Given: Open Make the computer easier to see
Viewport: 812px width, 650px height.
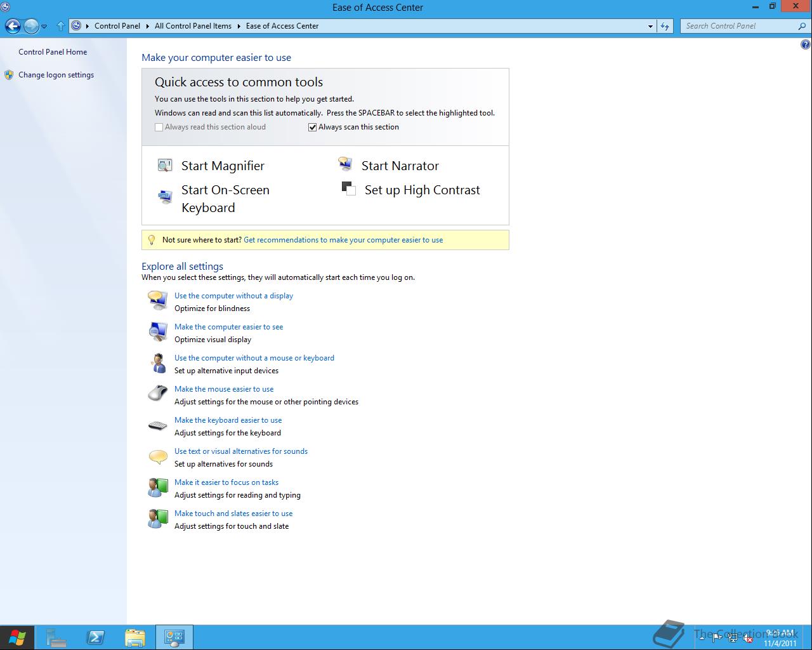Looking at the screenshot, I should click(x=229, y=327).
